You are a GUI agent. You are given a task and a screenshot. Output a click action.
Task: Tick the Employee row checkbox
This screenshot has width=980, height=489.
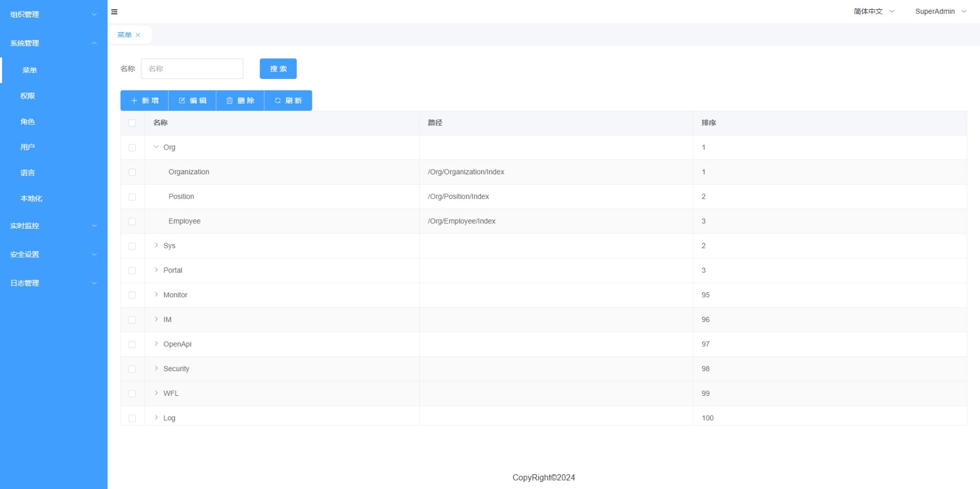[132, 221]
